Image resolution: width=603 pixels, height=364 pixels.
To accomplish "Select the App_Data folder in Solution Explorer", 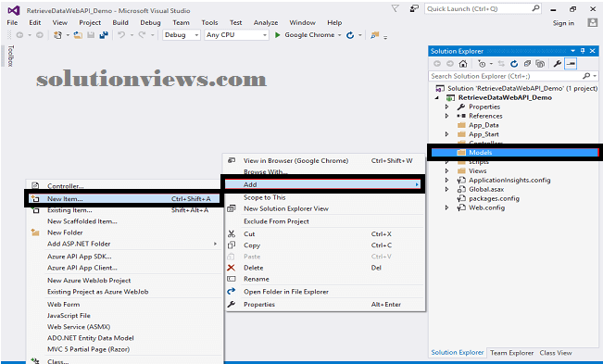I will point(484,125).
